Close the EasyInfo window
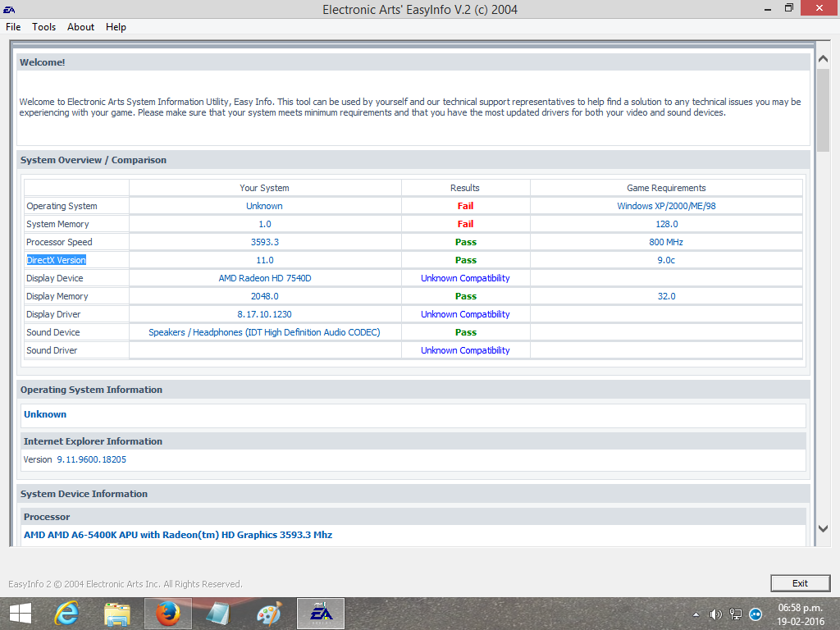 [x=819, y=8]
